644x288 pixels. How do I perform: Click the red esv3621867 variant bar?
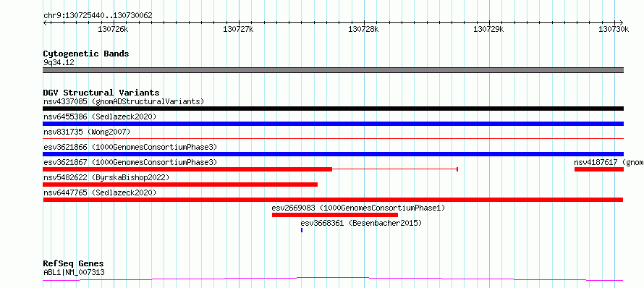click(187, 169)
